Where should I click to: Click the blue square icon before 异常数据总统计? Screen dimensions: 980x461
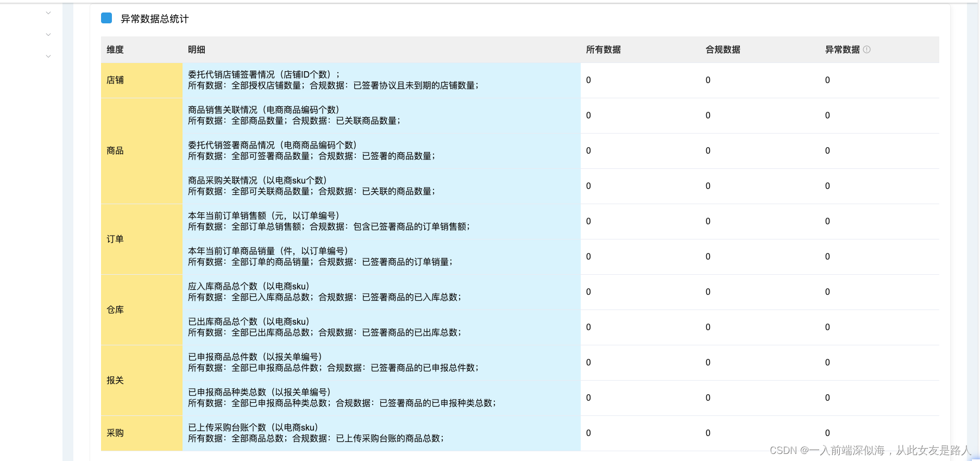(106, 18)
